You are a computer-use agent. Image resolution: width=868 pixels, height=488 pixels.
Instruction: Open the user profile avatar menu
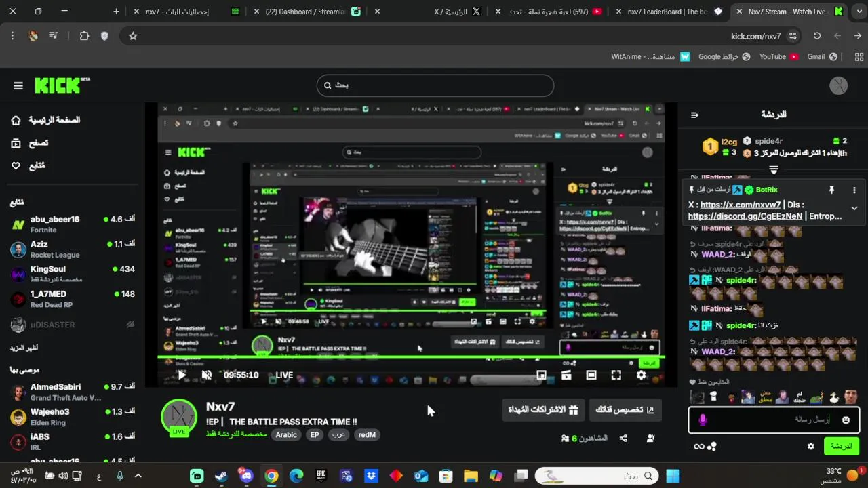[839, 85]
